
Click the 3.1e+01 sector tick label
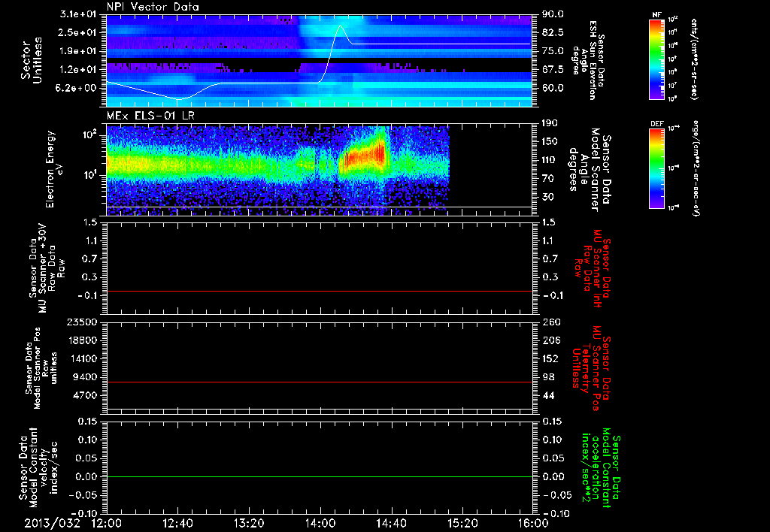(78, 14)
